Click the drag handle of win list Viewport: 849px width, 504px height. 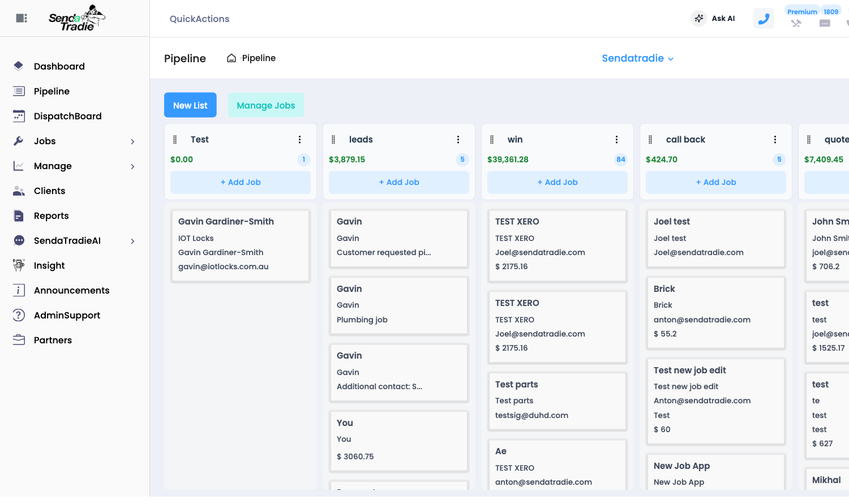click(492, 140)
